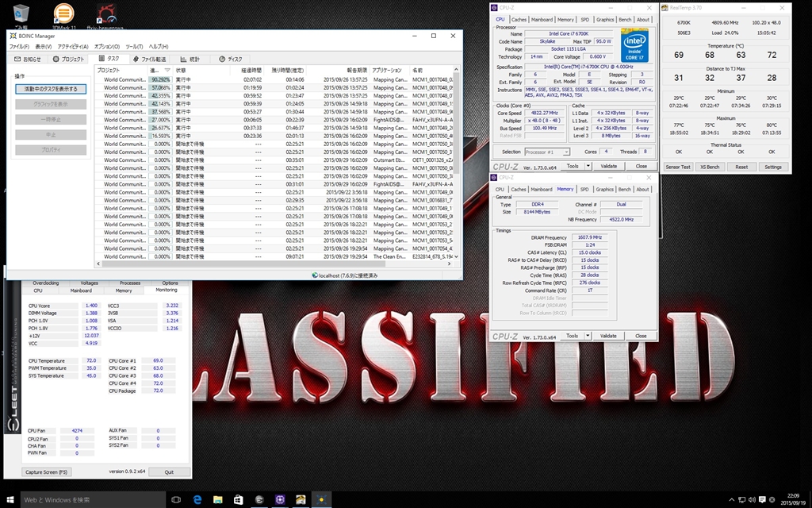Select the The Clean En... task row
812x508 pixels.
(x=274, y=256)
